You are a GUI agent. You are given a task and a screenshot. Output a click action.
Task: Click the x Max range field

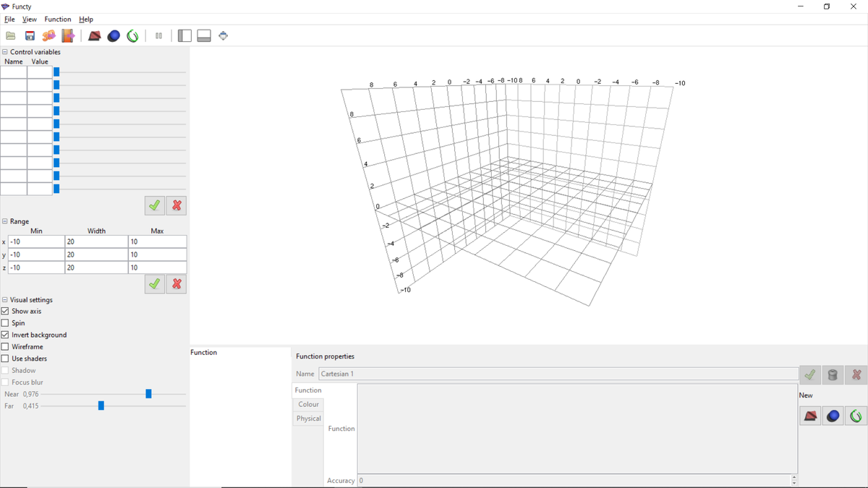click(x=158, y=241)
